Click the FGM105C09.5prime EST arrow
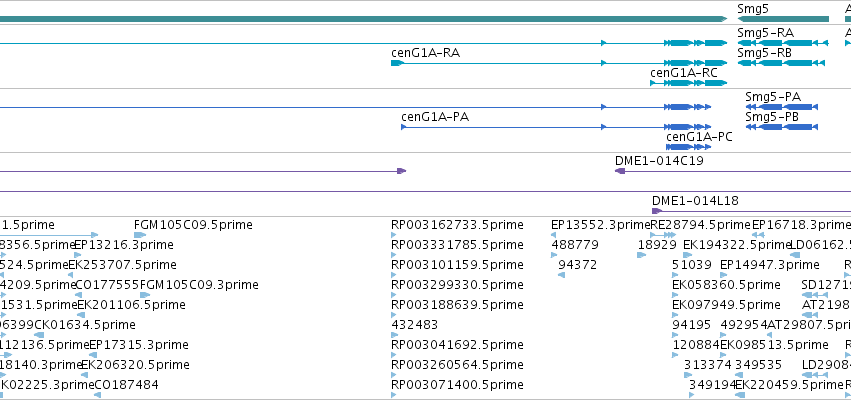This screenshot has width=851, height=400. 140,235
